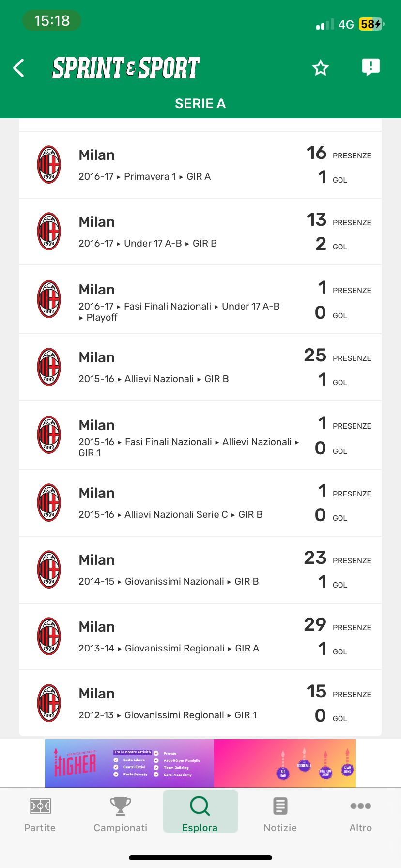Tap the Sprint e Sport logo

coord(126,68)
